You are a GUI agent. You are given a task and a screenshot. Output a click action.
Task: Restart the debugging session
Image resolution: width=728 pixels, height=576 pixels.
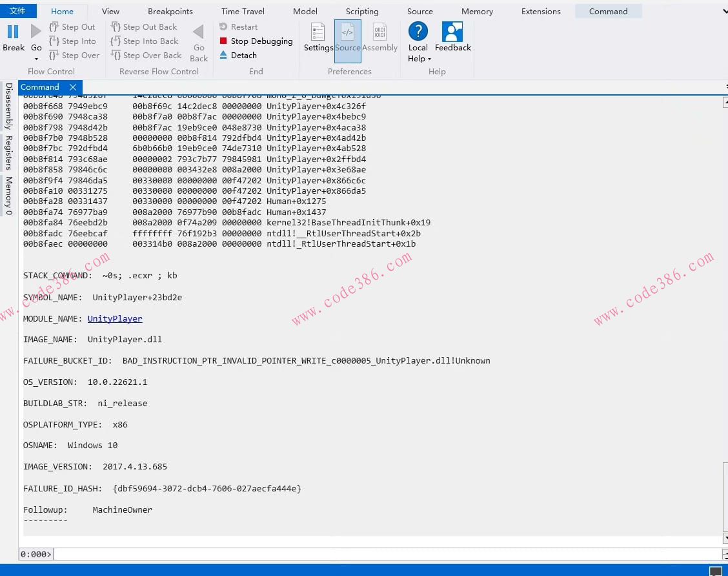coord(238,27)
